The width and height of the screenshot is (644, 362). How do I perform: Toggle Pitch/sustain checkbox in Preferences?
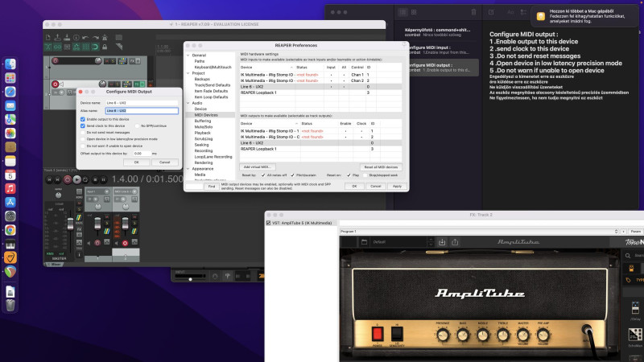point(292,175)
